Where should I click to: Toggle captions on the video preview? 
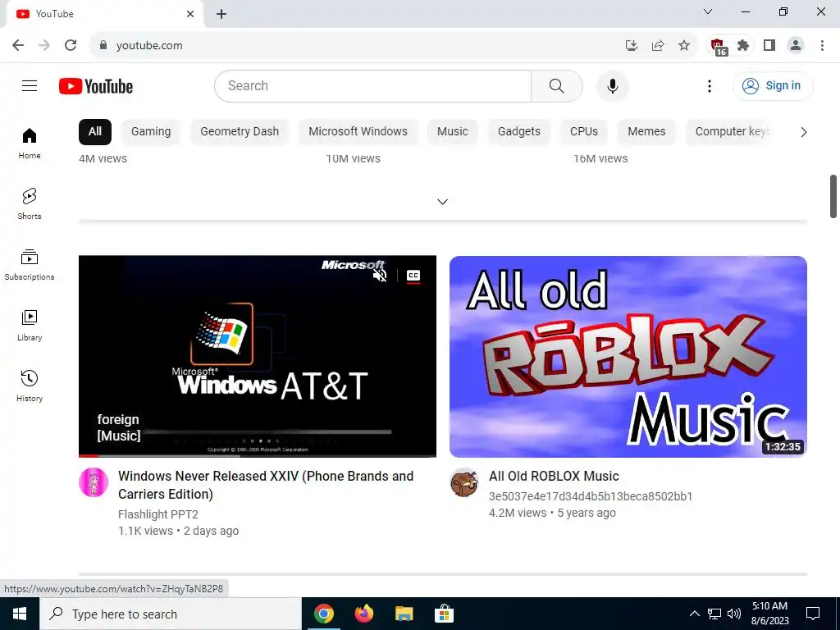tap(413, 276)
